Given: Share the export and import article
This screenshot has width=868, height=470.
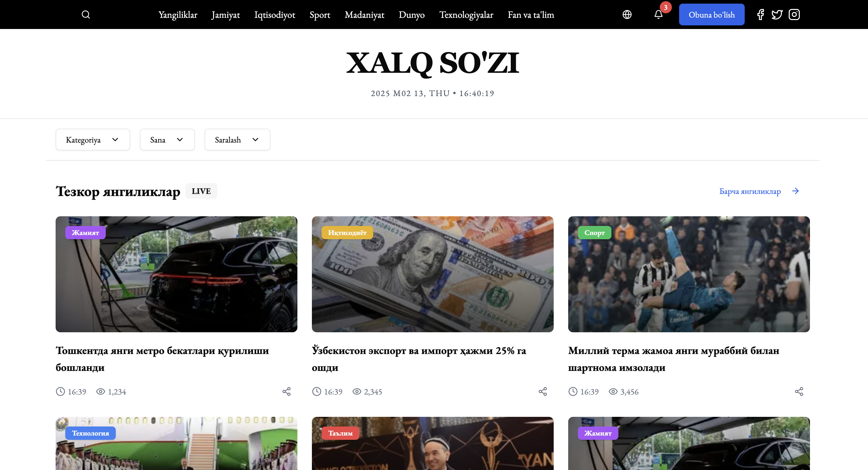Looking at the screenshot, I should [542, 391].
